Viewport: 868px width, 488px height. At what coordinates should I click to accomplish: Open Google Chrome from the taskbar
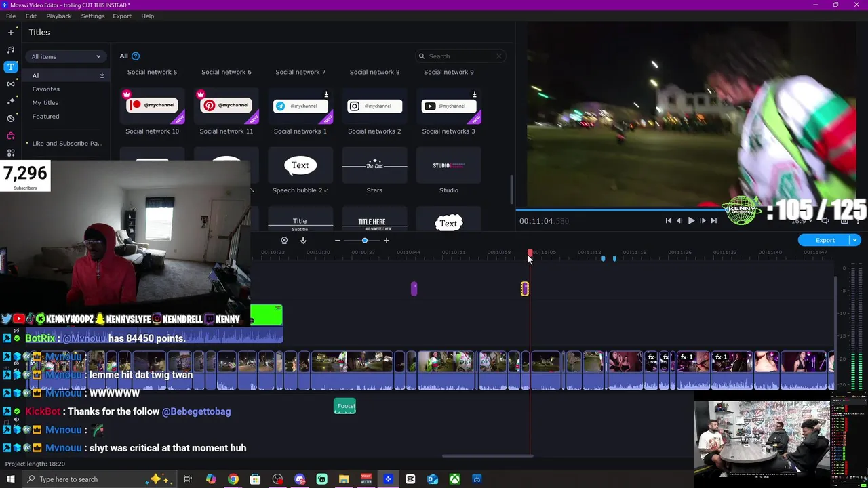(233, 479)
